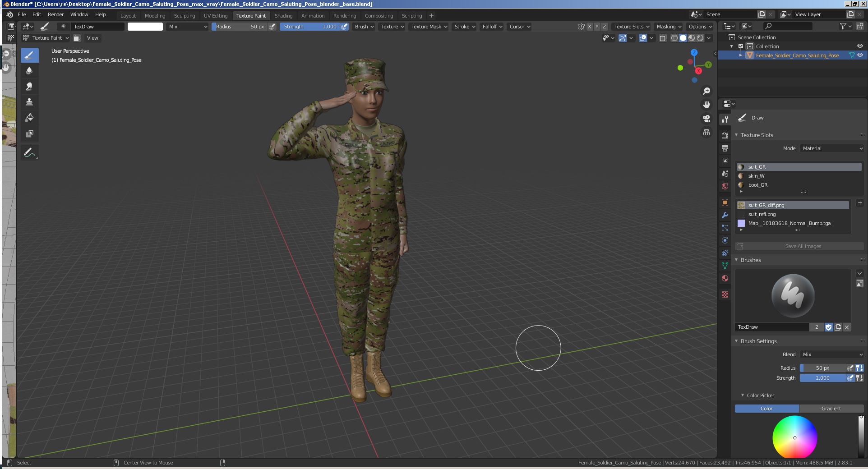Open the Object properties tab
The image size is (868, 469).
pyautogui.click(x=725, y=202)
